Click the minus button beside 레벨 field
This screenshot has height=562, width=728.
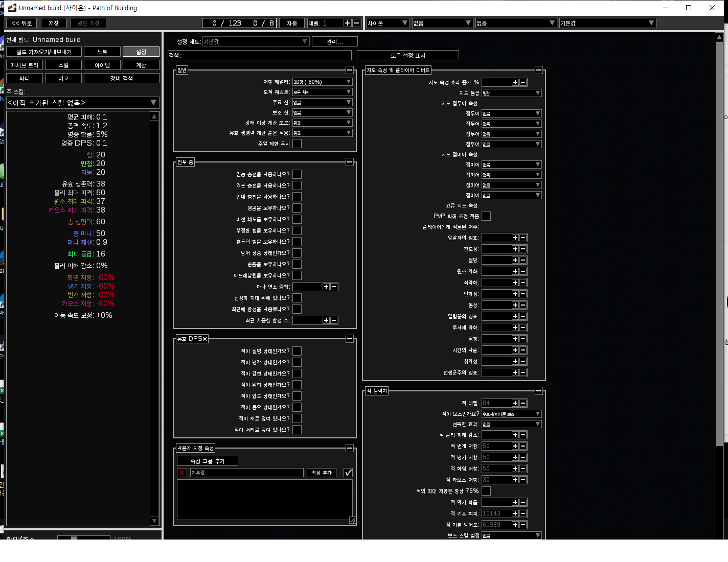coord(356,23)
